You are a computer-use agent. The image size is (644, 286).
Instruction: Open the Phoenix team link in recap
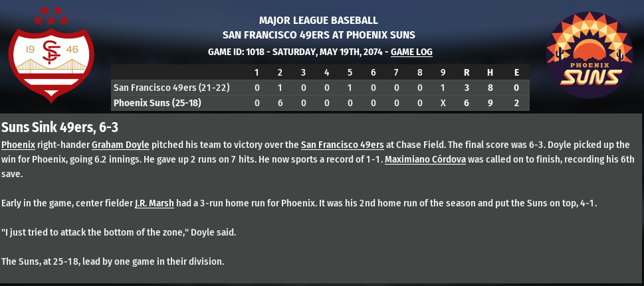(x=18, y=144)
